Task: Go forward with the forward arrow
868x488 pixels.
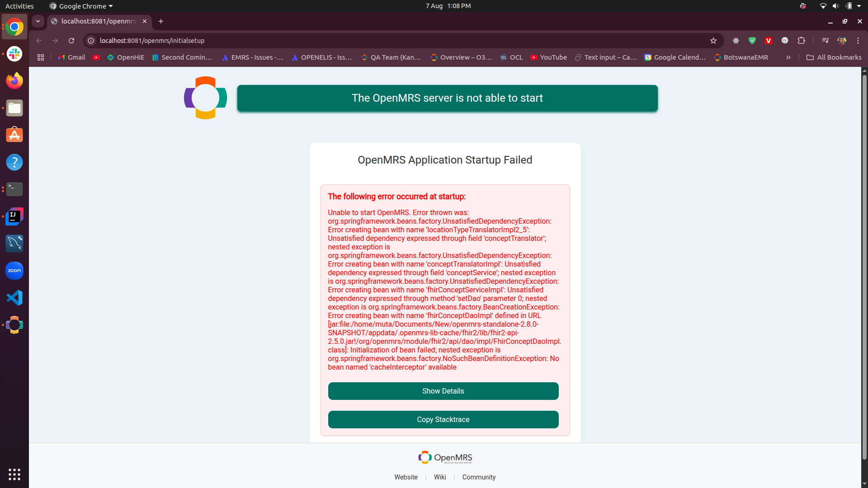Action: tap(55, 41)
